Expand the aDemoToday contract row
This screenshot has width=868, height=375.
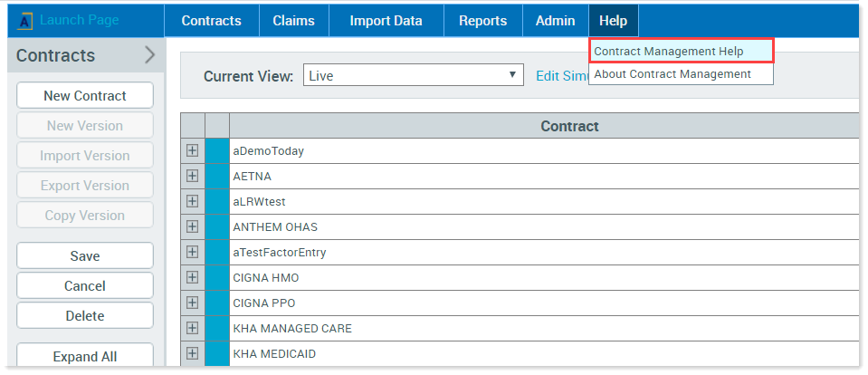[192, 151]
